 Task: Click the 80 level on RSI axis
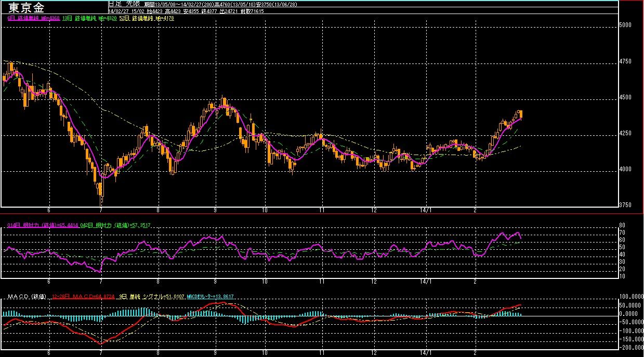pos(622,225)
